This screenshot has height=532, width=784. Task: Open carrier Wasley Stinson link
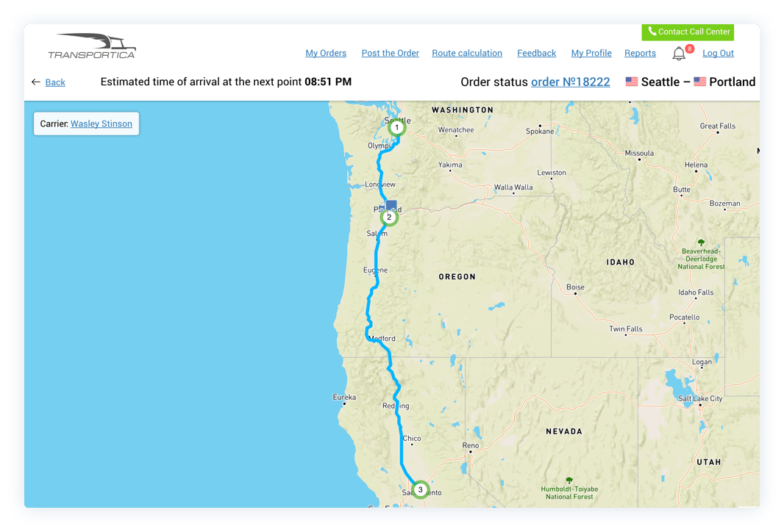101,124
